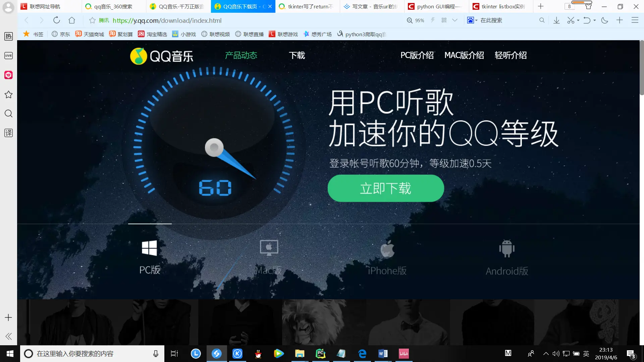Open the translate sidebar icon

tap(8, 133)
